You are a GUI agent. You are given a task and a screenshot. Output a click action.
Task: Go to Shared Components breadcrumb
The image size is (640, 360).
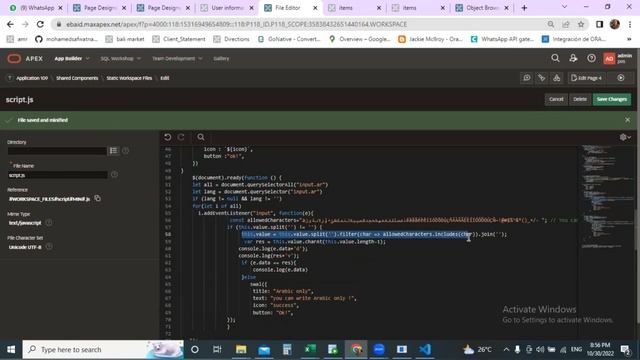77,78
